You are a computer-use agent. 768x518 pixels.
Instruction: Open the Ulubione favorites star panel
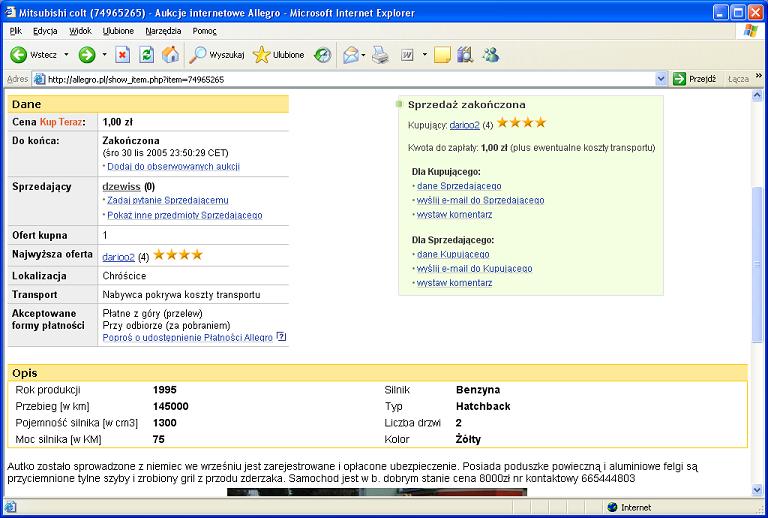tap(278, 55)
